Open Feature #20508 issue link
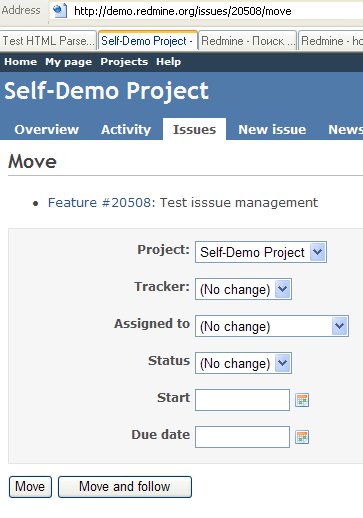Image resolution: width=363 pixels, height=518 pixels. 99,203
